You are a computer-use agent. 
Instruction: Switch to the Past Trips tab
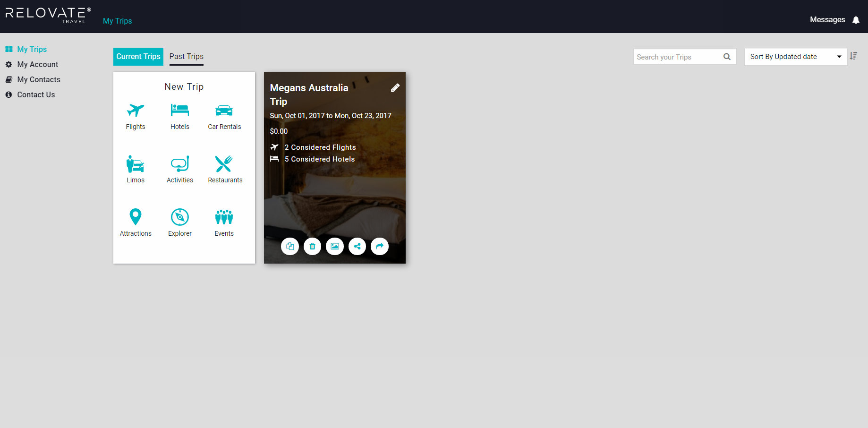click(x=187, y=57)
